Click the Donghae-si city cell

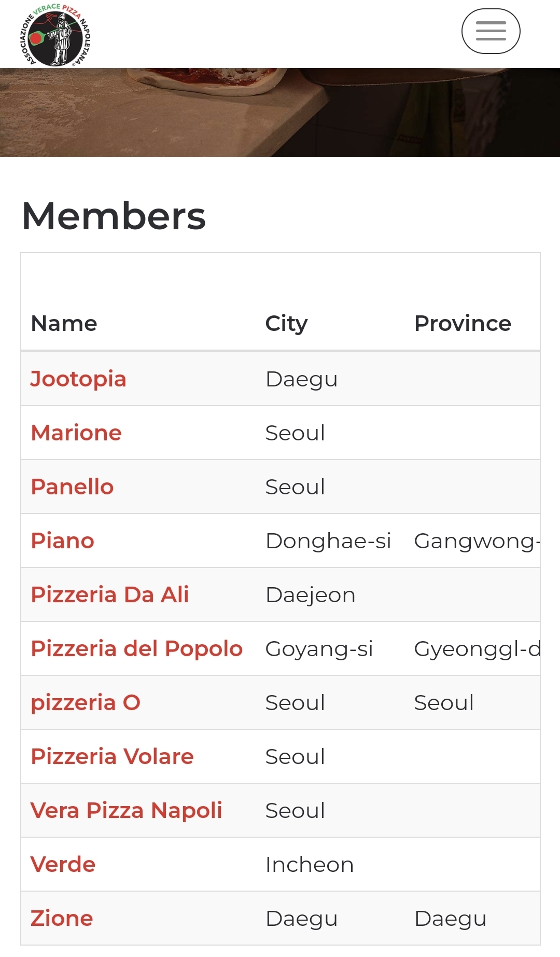pos(328,541)
